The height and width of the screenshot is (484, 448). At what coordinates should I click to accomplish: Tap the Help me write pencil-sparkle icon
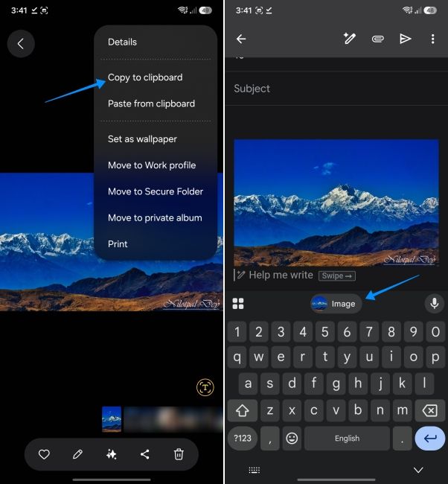click(350, 39)
